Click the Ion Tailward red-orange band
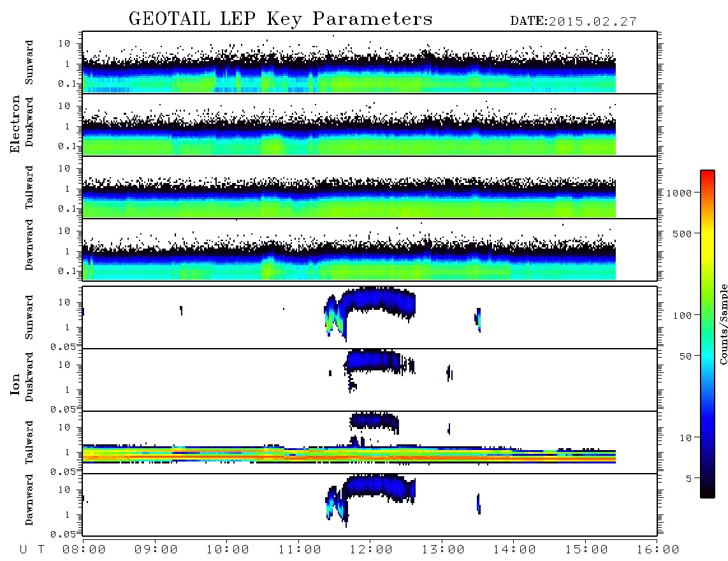This screenshot has width=728, height=561. pos(348,458)
